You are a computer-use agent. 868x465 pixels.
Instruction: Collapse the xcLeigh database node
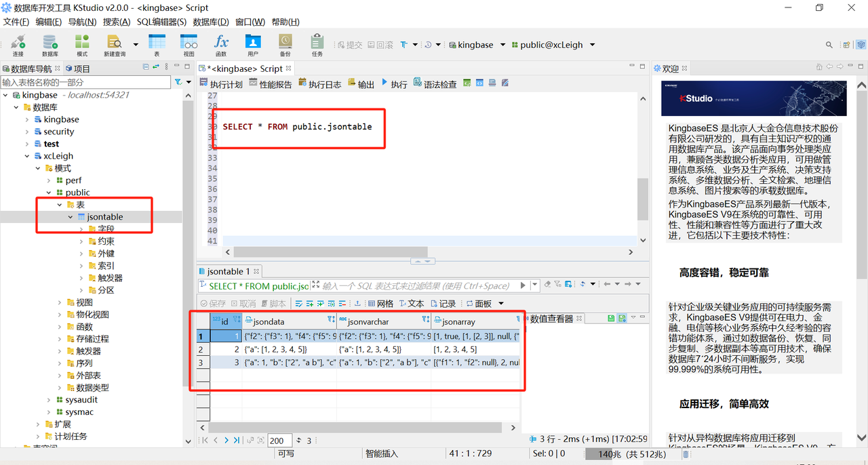tap(27, 156)
